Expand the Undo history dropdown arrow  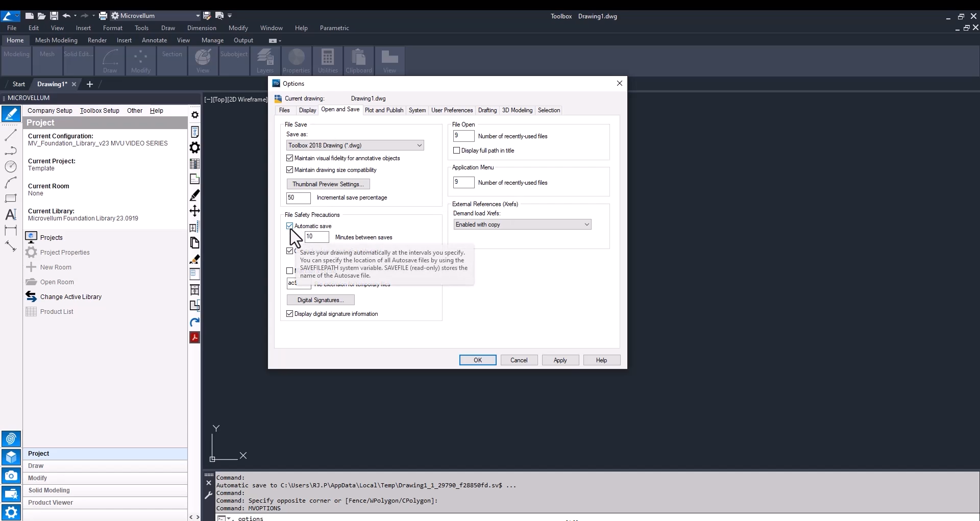tap(75, 16)
